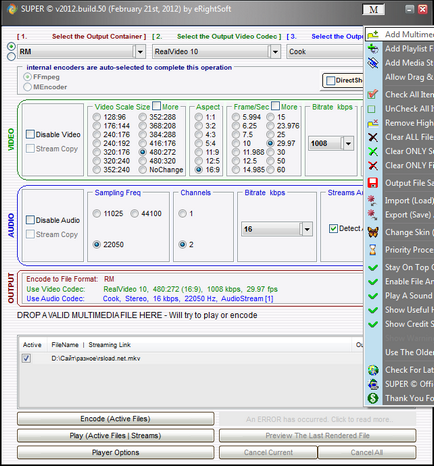Click the Remove Highlighted file icon
This screenshot has height=466, width=434.
373,123
